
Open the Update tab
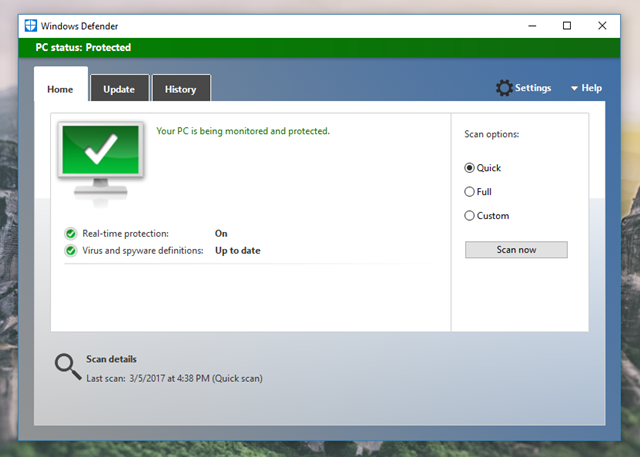119,88
